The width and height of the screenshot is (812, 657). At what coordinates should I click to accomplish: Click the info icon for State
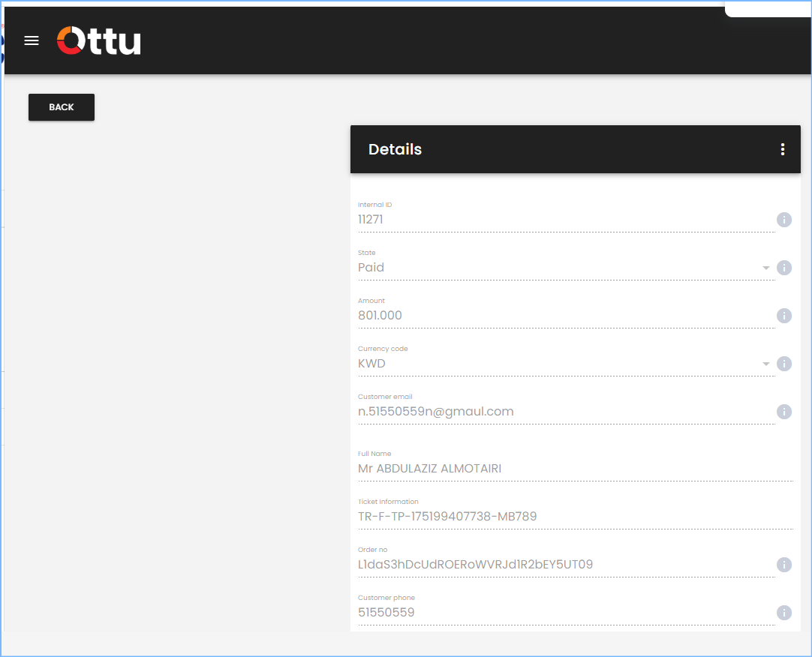[784, 268]
